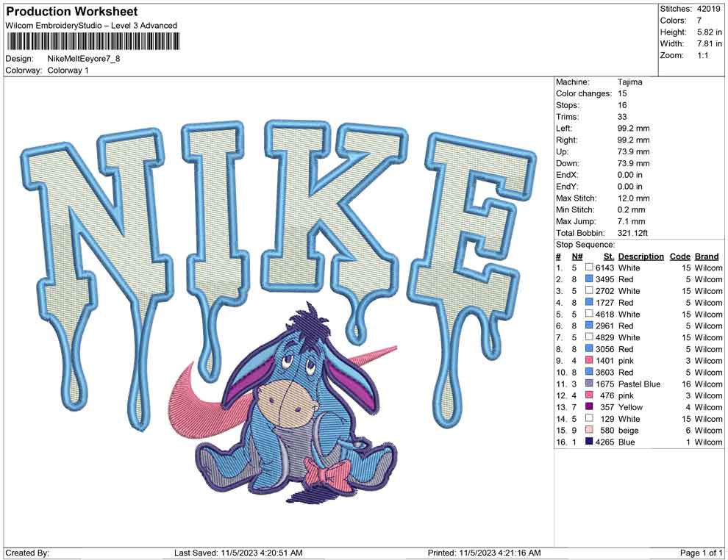
Task: Click the 'Printed: 11/5/2023 4:21:16 AM' footer text
Action: click(x=485, y=553)
